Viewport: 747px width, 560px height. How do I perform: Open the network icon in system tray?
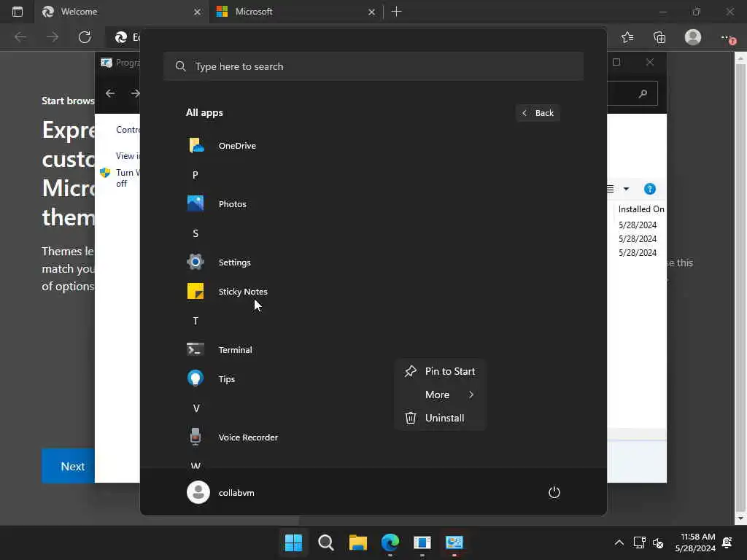(x=639, y=542)
